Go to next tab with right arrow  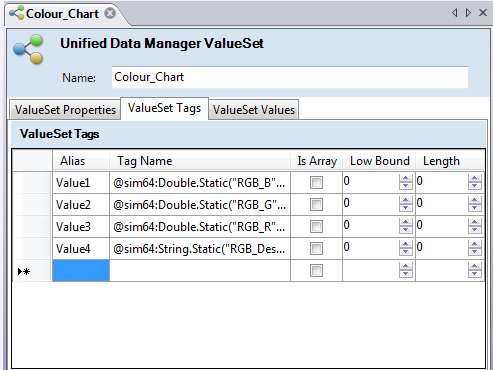[x=468, y=13]
